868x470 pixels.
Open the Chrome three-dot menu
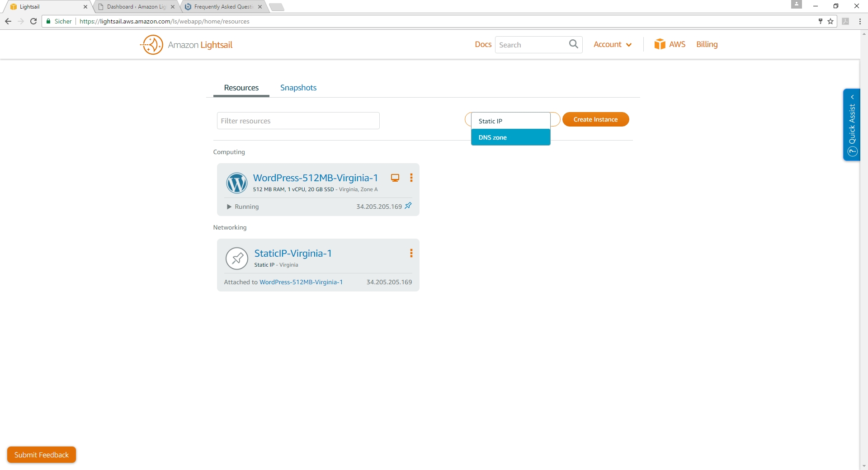click(x=860, y=21)
